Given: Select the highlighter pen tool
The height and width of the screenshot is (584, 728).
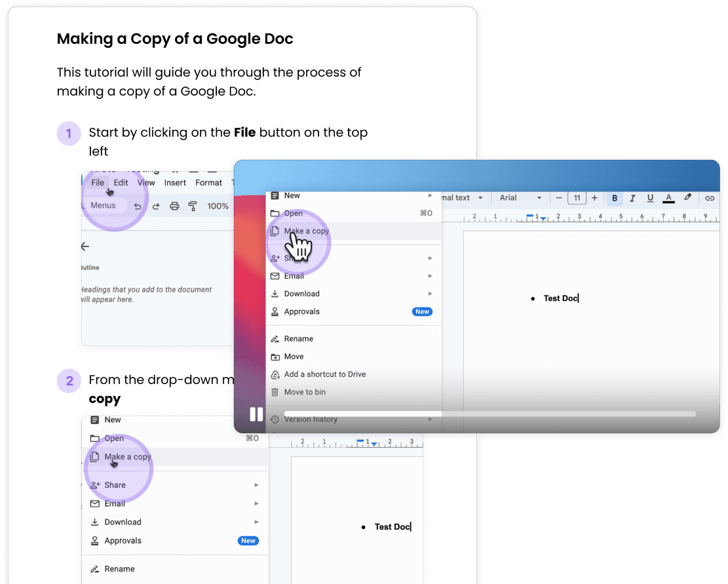Looking at the screenshot, I should pos(687,198).
